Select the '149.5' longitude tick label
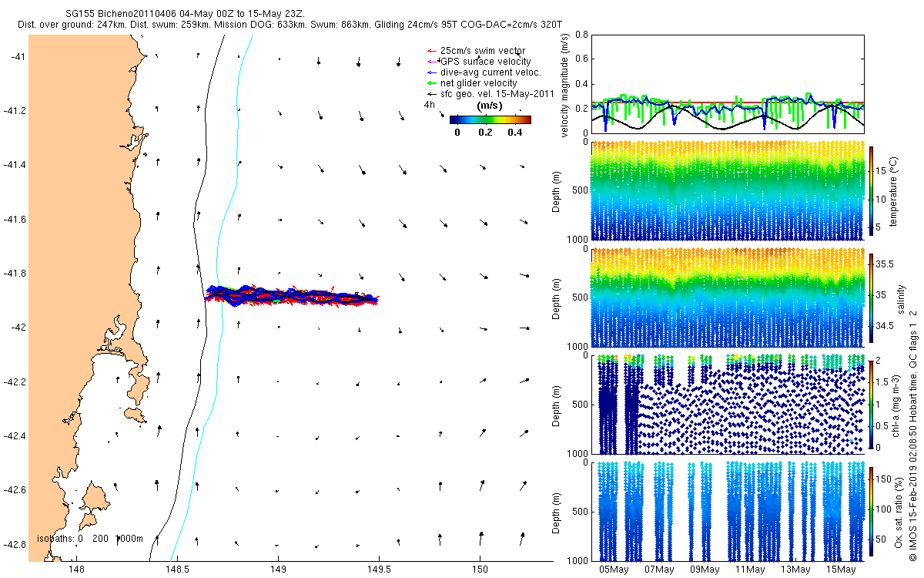This screenshot has width=924, height=578. tap(379, 570)
